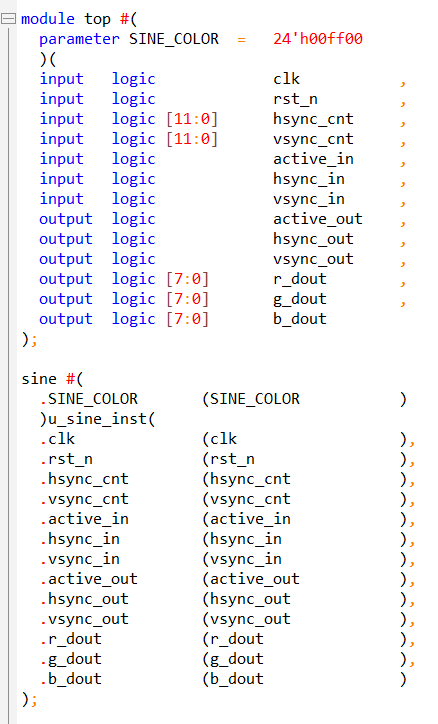Click the 'logic' keyword on rst_n line

pos(133,100)
